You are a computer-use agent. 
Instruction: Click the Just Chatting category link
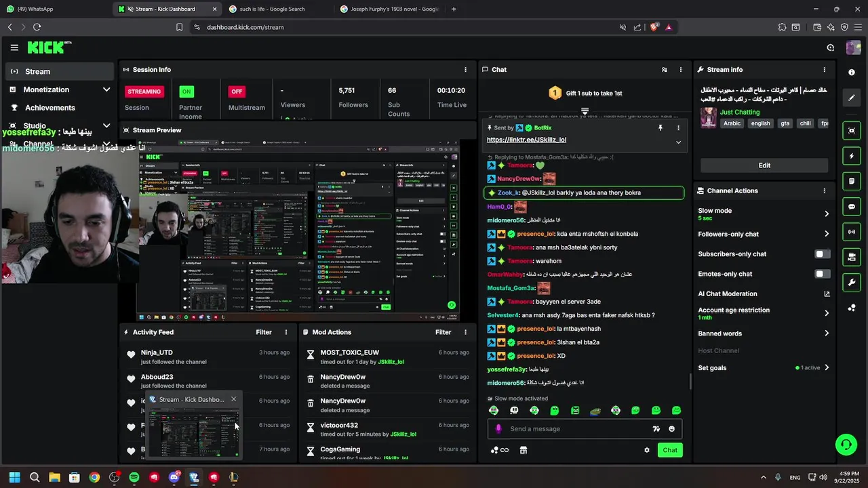coord(740,112)
